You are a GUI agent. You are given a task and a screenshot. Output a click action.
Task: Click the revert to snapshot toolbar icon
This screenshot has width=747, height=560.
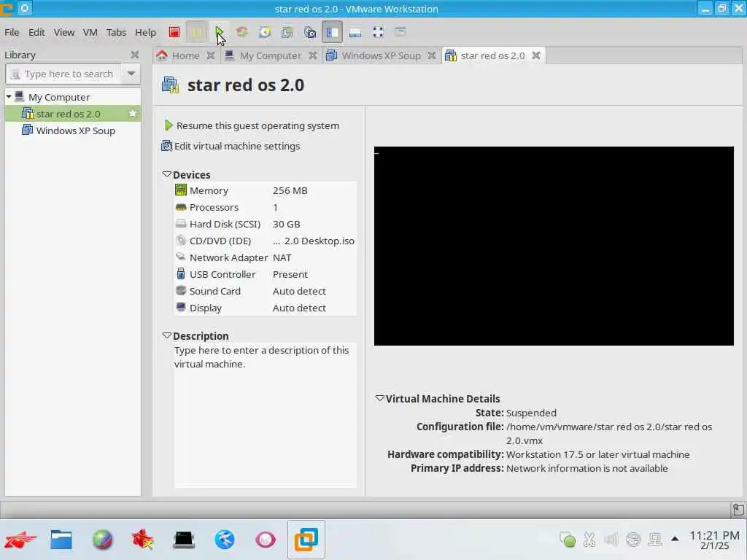287,32
